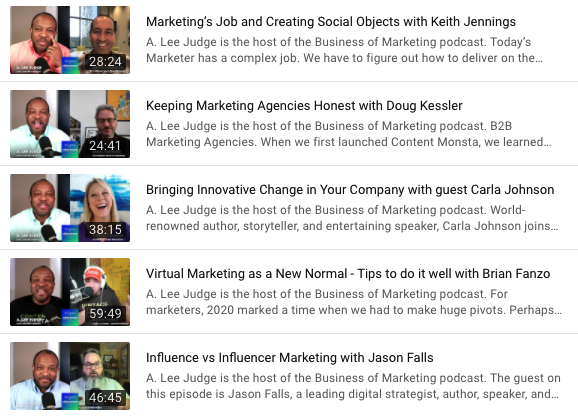Open the Doug Kessler video thumbnail
Viewport: 578px width, 416px height.
pyautogui.click(x=70, y=124)
